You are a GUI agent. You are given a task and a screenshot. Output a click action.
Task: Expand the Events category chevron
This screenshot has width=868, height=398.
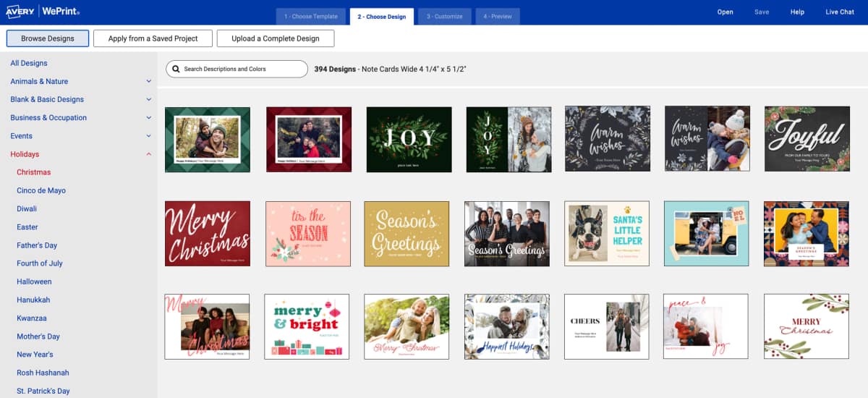148,136
